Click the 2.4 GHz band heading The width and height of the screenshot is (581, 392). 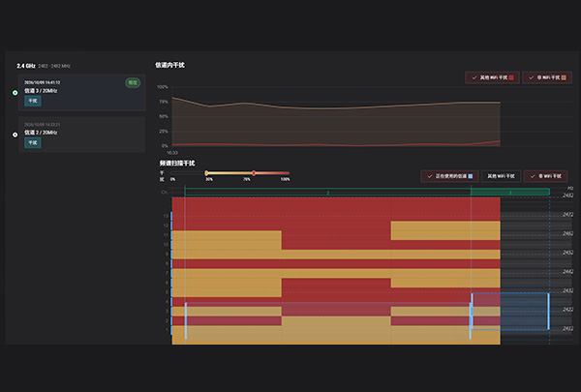pos(25,66)
